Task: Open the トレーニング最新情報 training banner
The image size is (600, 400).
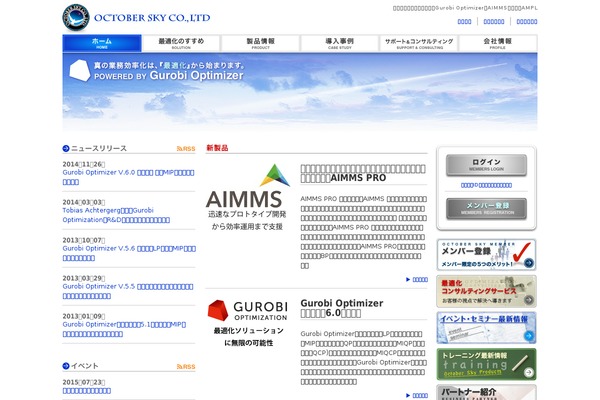Action: point(486,364)
